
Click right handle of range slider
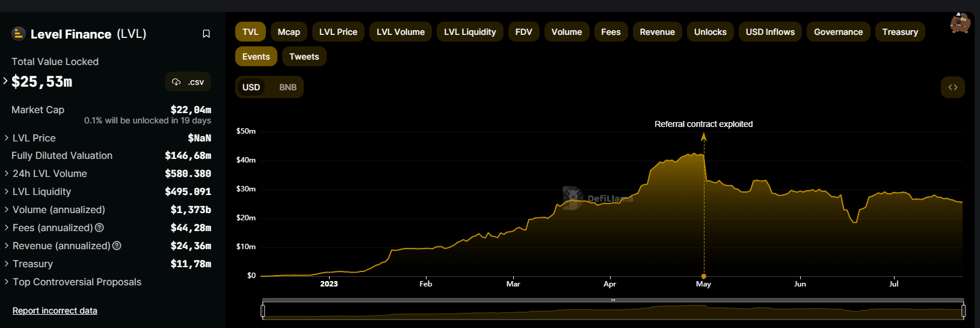pyautogui.click(x=964, y=311)
